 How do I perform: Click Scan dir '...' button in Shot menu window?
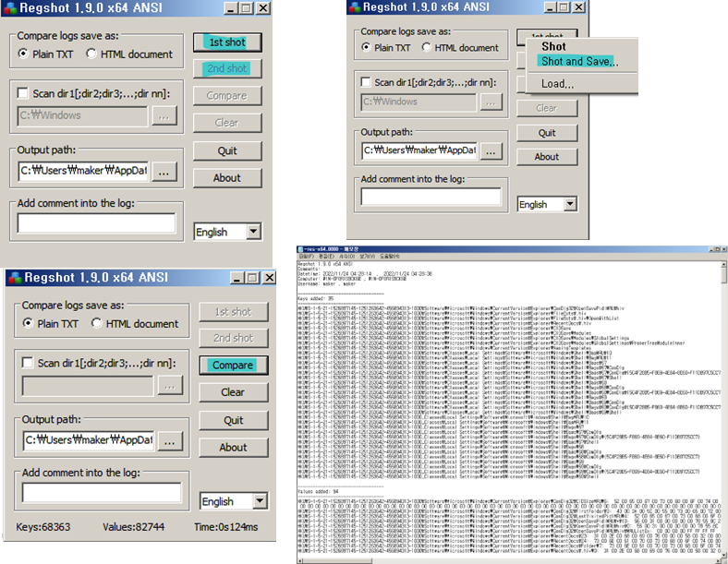(491, 102)
